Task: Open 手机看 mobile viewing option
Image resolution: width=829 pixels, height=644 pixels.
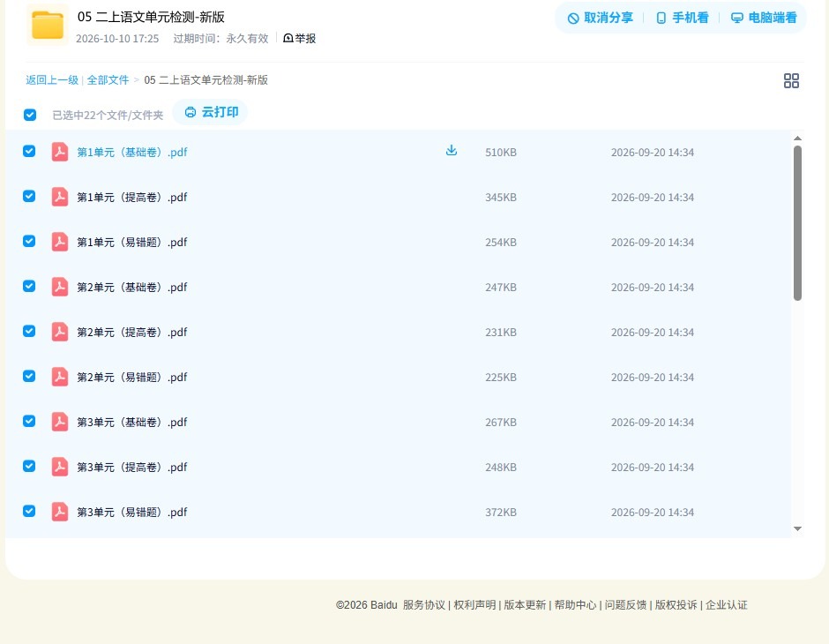Action: (x=682, y=18)
